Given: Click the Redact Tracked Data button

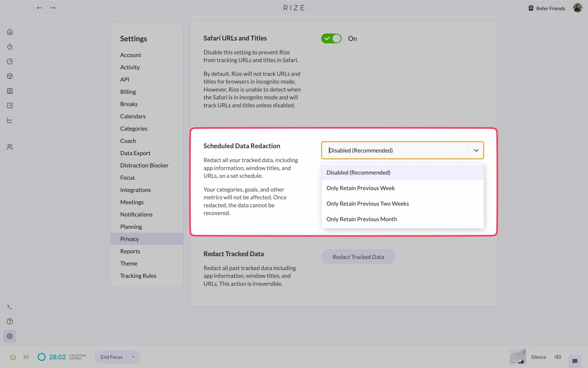Looking at the screenshot, I should coord(358,257).
